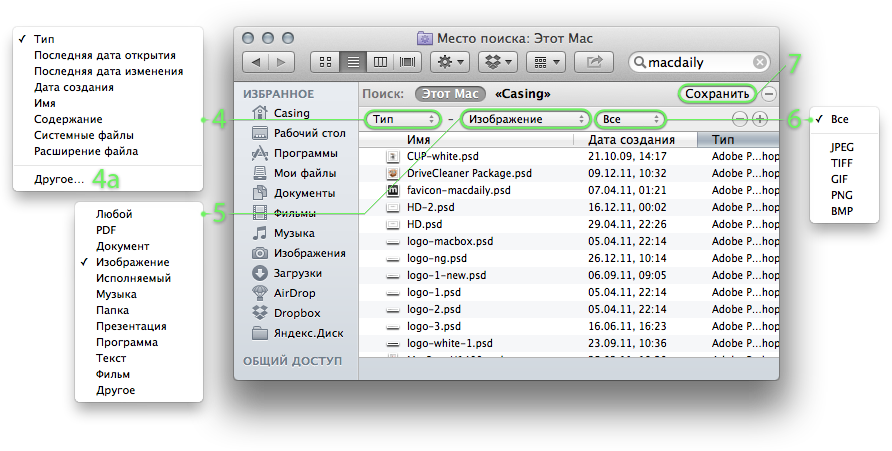Choose Другое… in the attribute menu

tap(59, 179)
